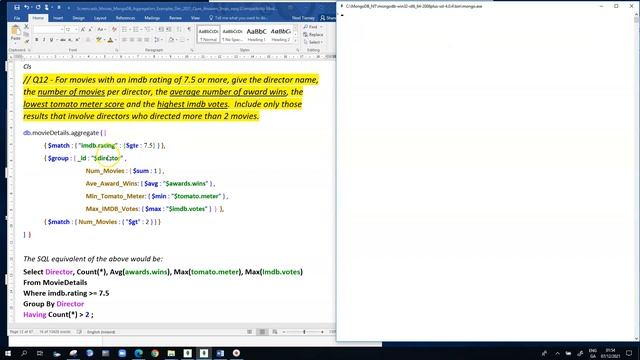The height and width of the screenshot is (360, 640).
Task: Save the document from Quick Access Toolbar
Action: (17, 7)
